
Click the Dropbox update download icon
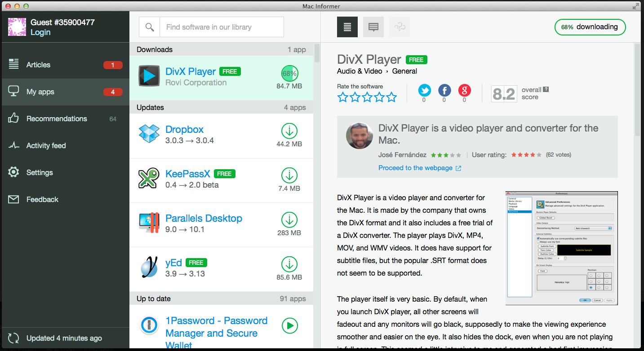289,132
